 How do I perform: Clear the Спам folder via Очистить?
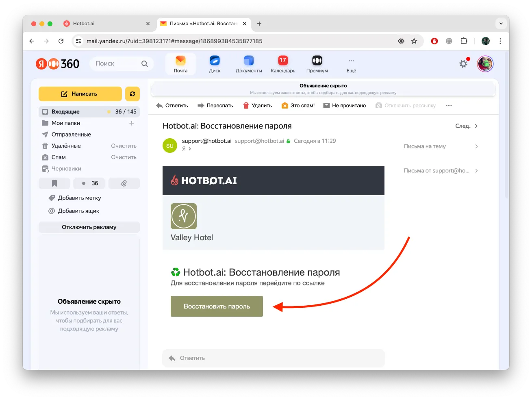124,157
